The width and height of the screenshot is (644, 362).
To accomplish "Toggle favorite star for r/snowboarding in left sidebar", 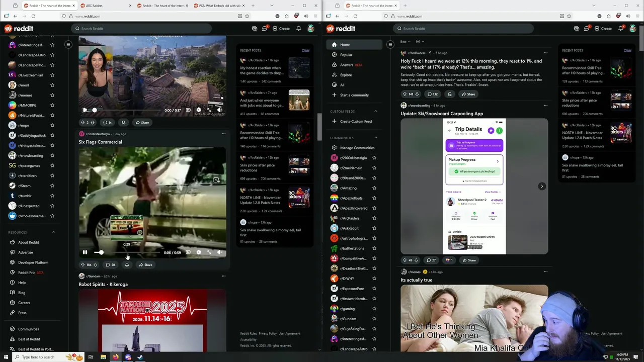I will [52, 155].
